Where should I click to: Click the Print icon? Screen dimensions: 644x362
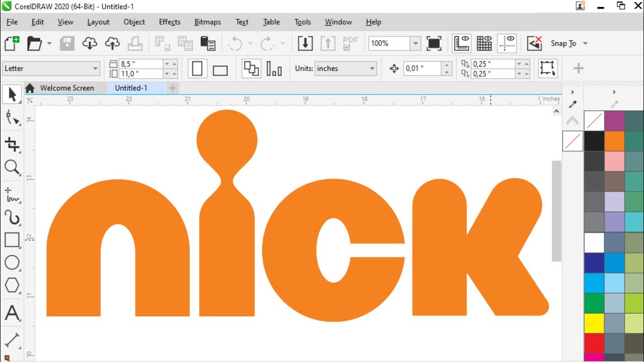pos(135,43)
